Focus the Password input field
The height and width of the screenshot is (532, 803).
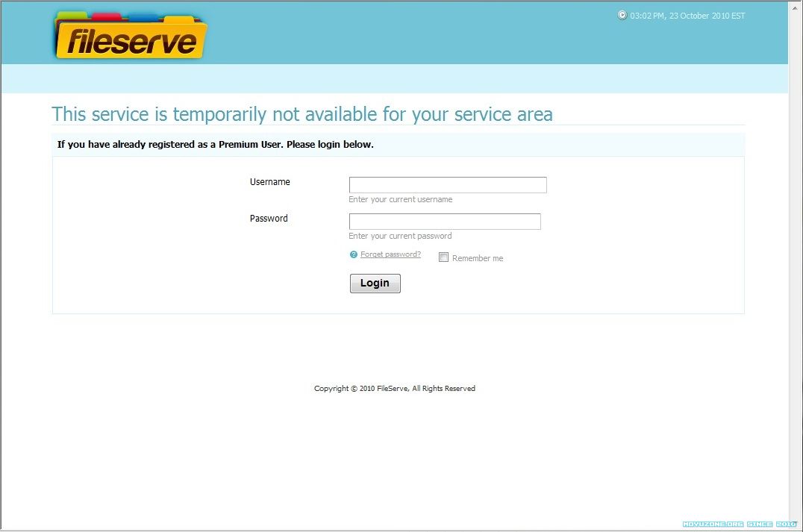click(x=445, y=221)
